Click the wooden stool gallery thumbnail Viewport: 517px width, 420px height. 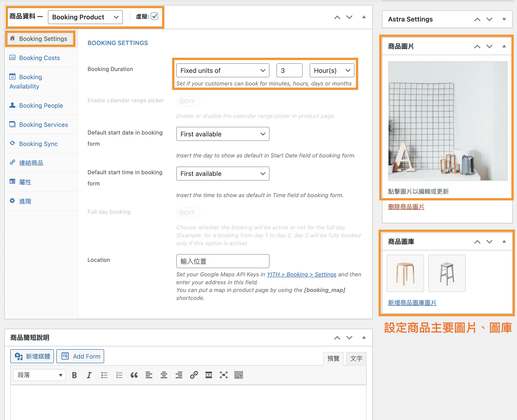point(405,273)
